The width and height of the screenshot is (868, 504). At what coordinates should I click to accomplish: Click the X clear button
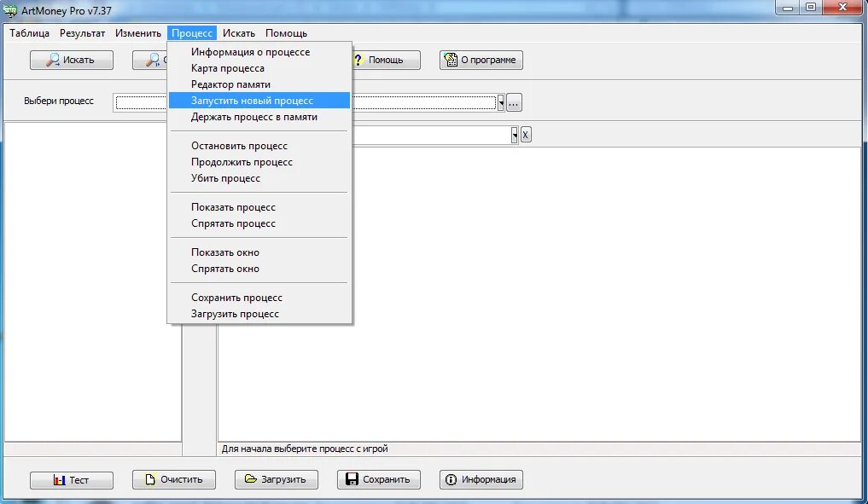[x=526, y=135]
